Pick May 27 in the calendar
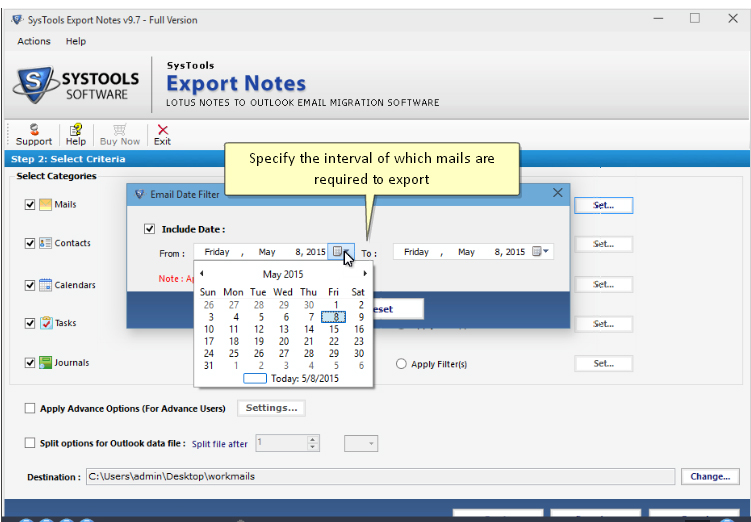Viewport: 751px width, 522px height. 284,353
